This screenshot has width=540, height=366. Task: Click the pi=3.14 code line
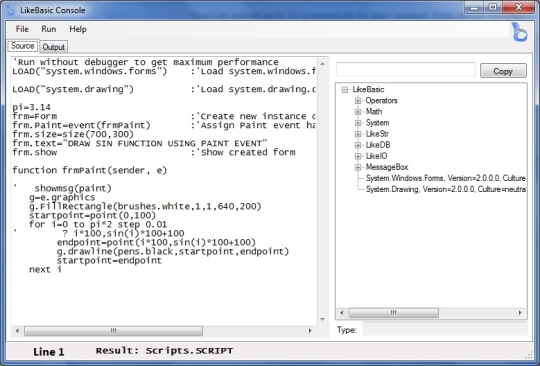(x=32, y=107)
